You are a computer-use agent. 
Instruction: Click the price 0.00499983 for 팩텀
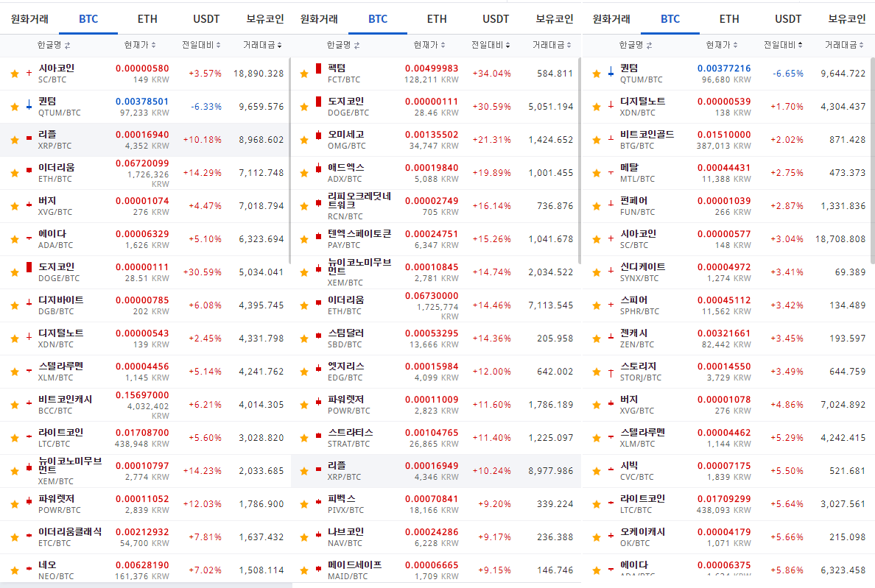pos(432,68)
